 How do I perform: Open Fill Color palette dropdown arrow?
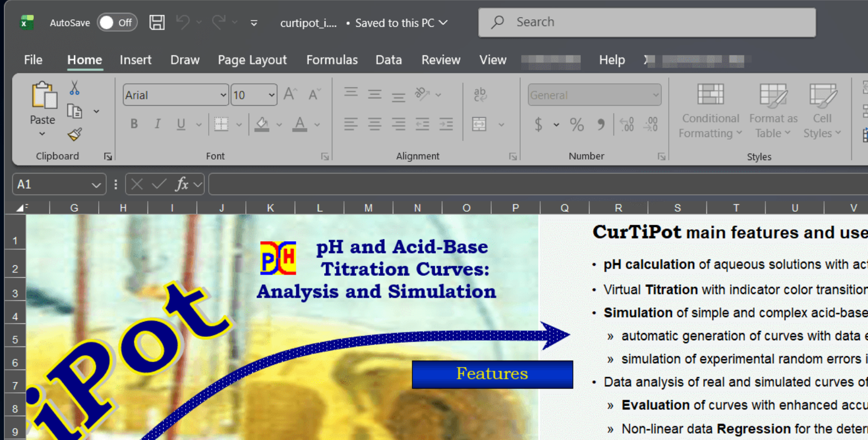pyautogui.click(x=279, y=125)
